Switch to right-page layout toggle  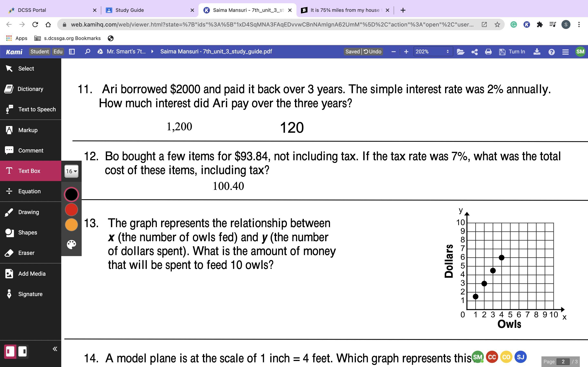[x=23, y=351]
